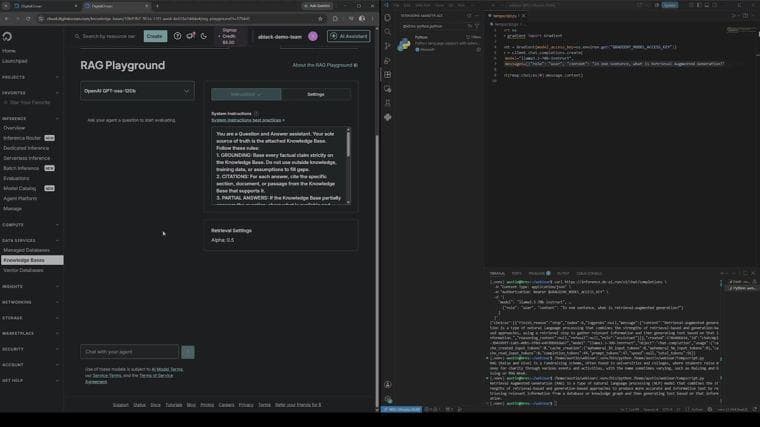
Task: Open About the RAG Playground link
Action: point(325,65)
